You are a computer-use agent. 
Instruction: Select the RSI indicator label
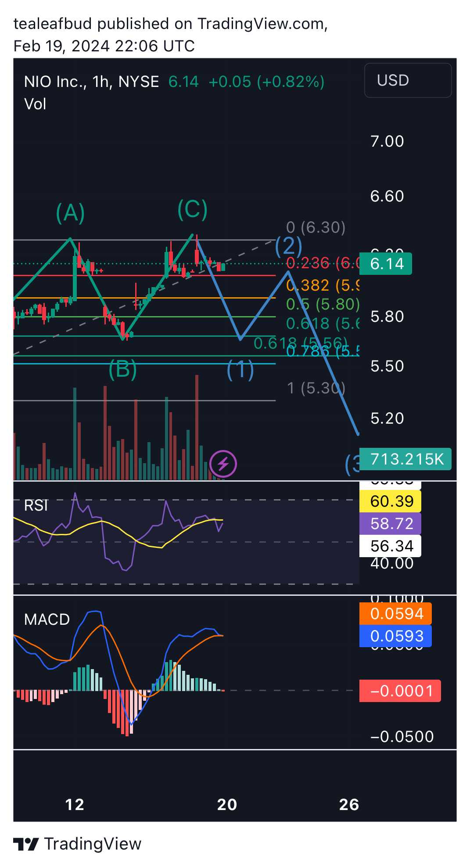tap(36, 505)
